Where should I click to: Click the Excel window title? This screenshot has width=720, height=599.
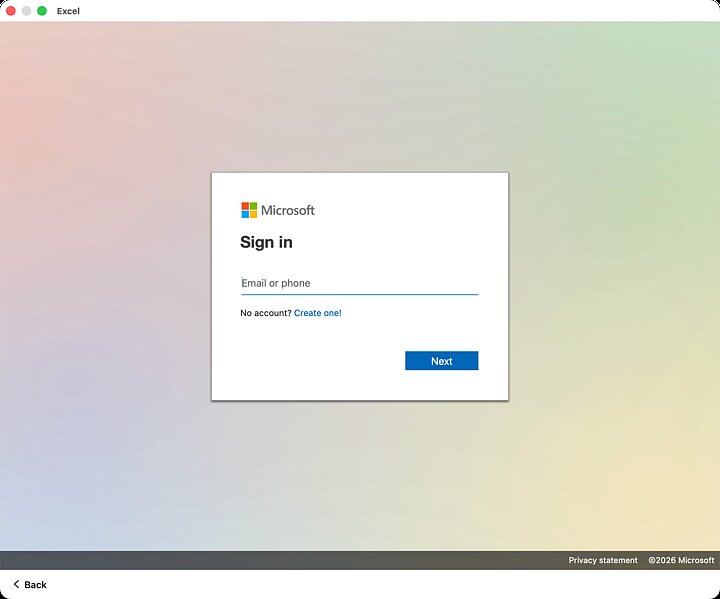coord(68,11)
